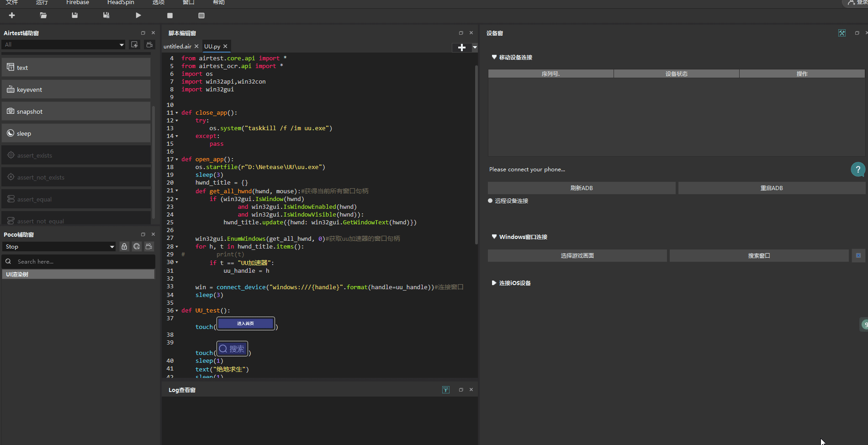Image resolution: width=868 pixels, height=445 pixels.
Task: Click the 选择游戏画面 button
Action: [577, 255]
